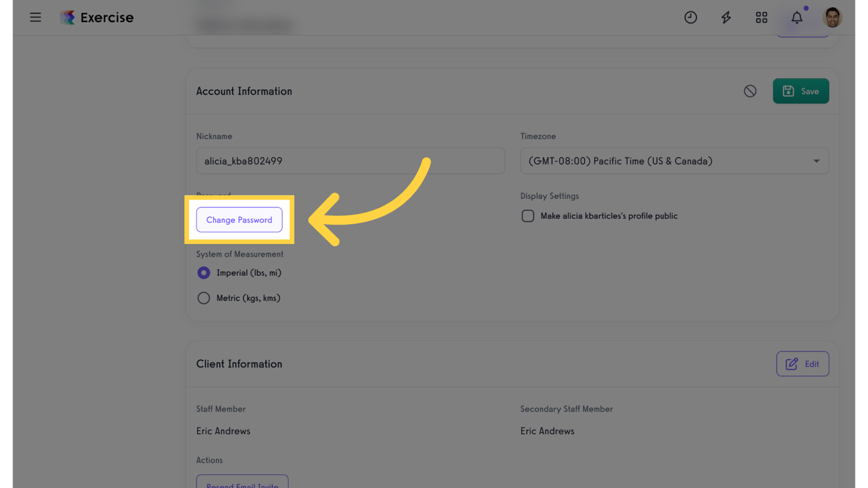Viewport: 868px width, 488px height.
Task: Open the apps grid icon in the top bar
Action: pos(761,17)
